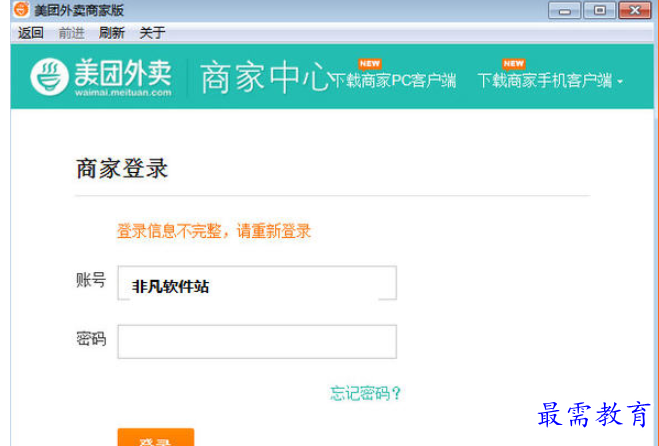Click the 登录信息不完整 error message
Screen dimensions: 659x446
point(214,231)
